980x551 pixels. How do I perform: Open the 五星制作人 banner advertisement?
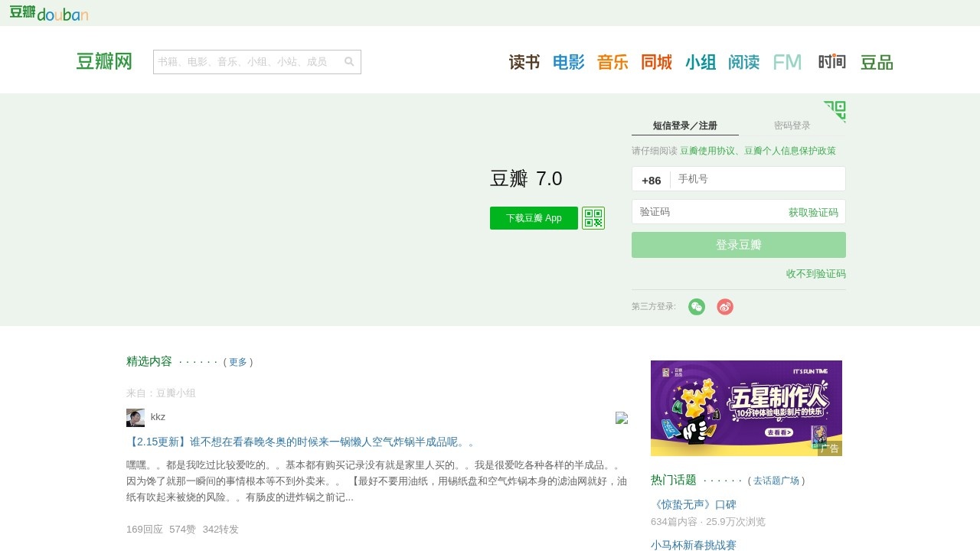(746, 407)
